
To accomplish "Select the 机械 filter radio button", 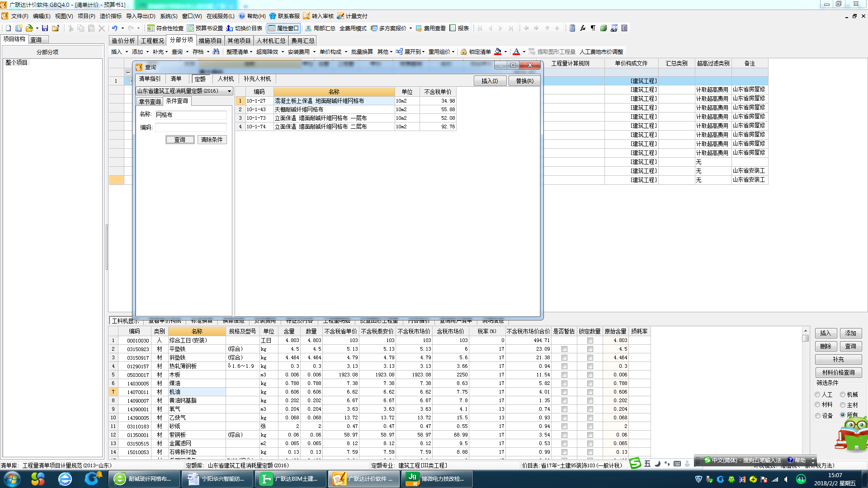I will coord(843,394).
